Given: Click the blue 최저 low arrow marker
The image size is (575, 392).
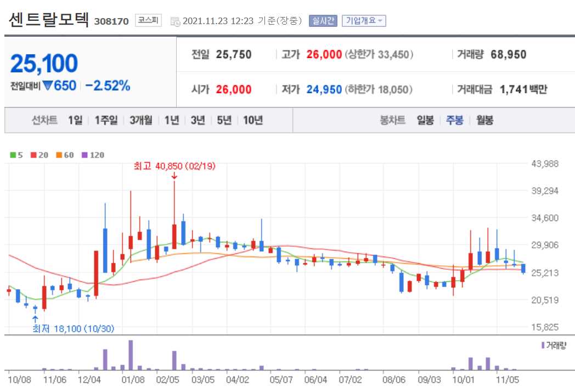Looking at the screenshot, I should coord(35,317).
